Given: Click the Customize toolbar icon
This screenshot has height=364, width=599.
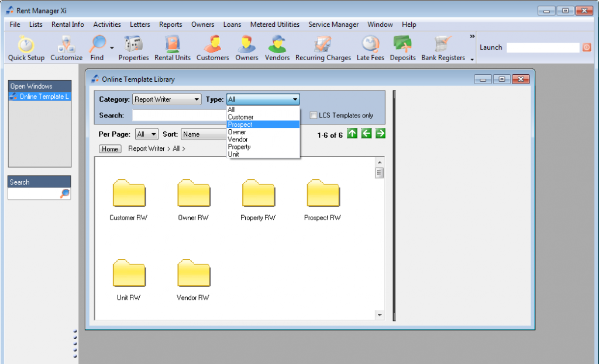Looking at the screenshot, I should pos(66,48).
